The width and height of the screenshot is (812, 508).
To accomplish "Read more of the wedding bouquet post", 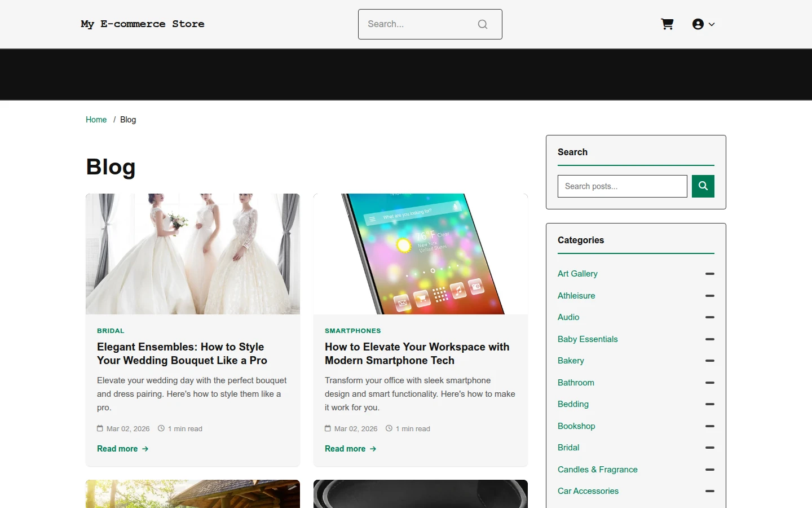I will pos(123,449).
